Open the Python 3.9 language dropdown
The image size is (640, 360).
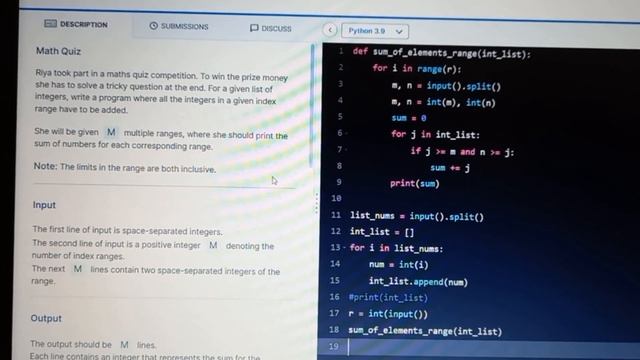click(375, 31)
